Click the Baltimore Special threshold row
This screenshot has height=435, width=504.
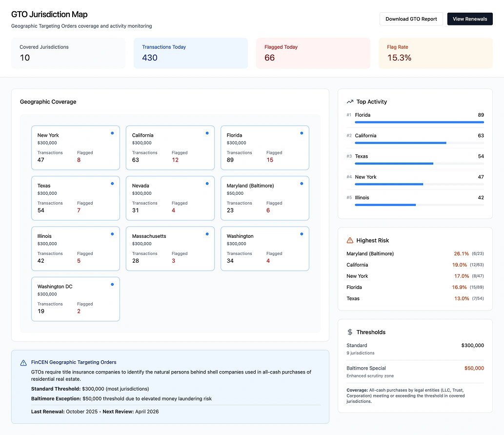click(415, 372)
